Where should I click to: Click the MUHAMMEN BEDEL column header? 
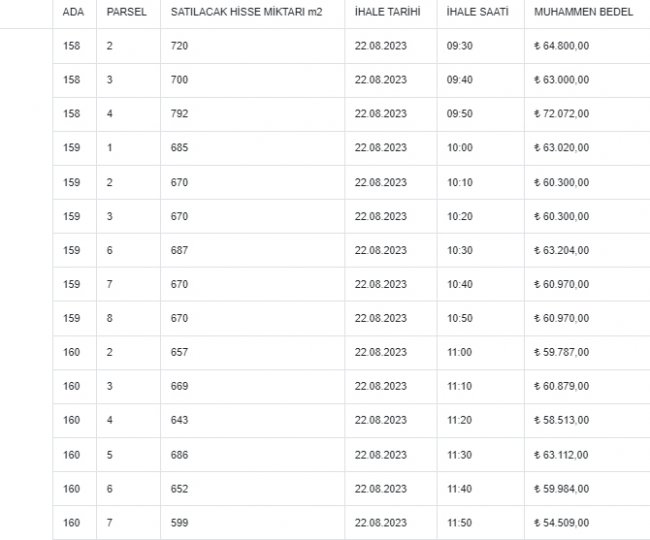(576, 13)
